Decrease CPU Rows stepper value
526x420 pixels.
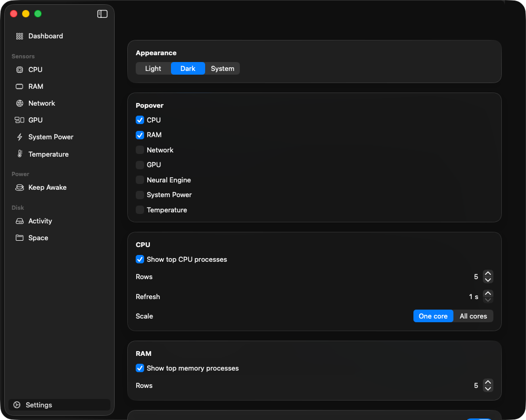tap(488, 280)
